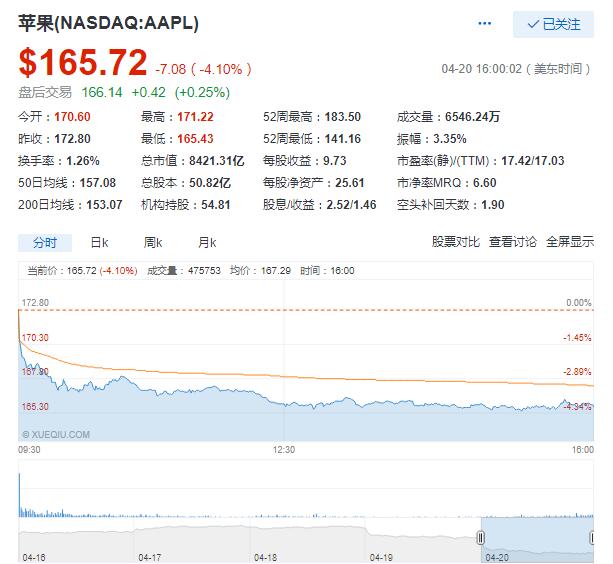Click the 今开 value 170.60
The width and height of the screenshot is (613, 564).
pyautogui.click(x=72, y=117)
